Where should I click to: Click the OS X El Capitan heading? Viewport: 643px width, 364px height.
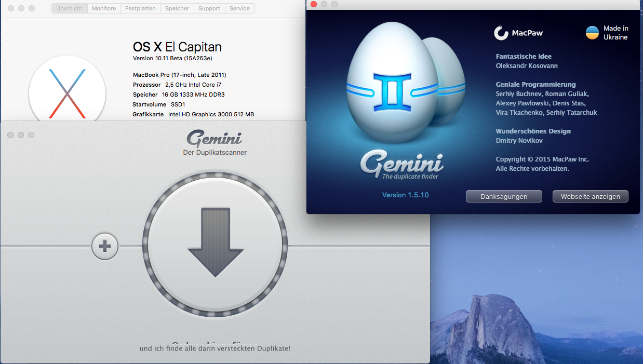[177, 47]
